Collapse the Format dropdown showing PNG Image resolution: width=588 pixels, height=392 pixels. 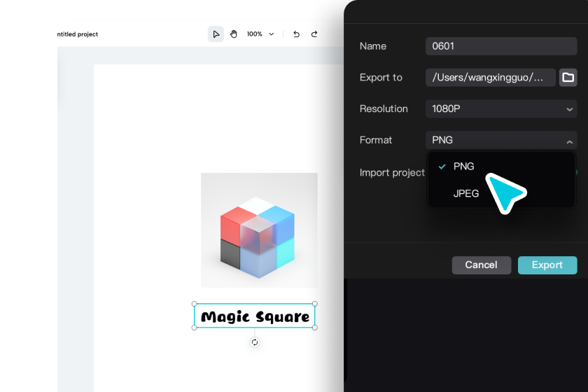click(x=501, y=140)
